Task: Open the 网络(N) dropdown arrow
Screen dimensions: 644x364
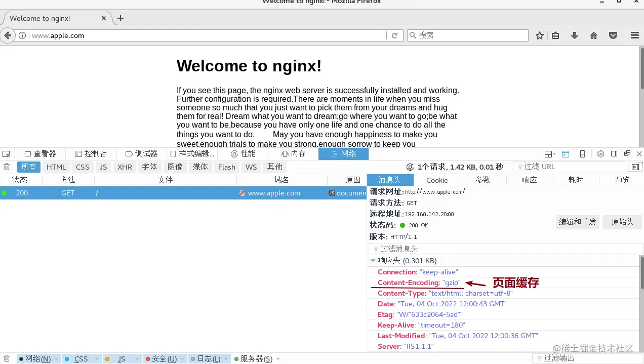Action: [x=56, y=358]
